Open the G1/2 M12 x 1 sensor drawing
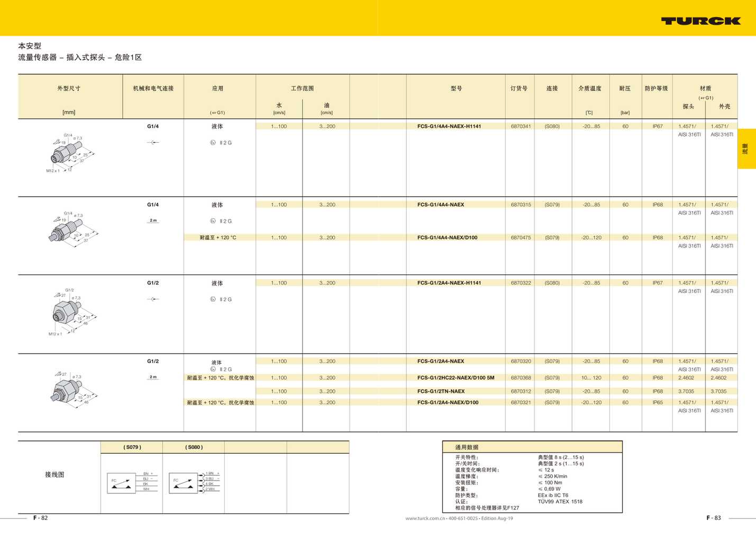The width and height of the screenshot is (756, 534). tap(72, 312)
